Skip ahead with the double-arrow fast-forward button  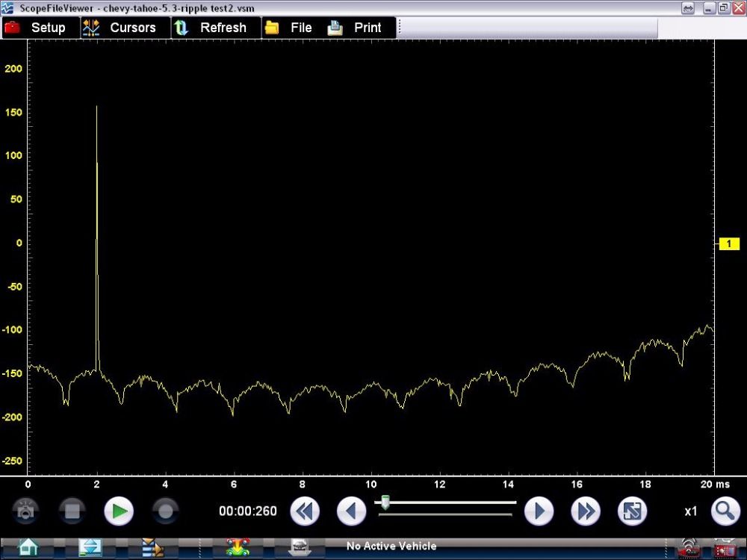tap(586, 511)
